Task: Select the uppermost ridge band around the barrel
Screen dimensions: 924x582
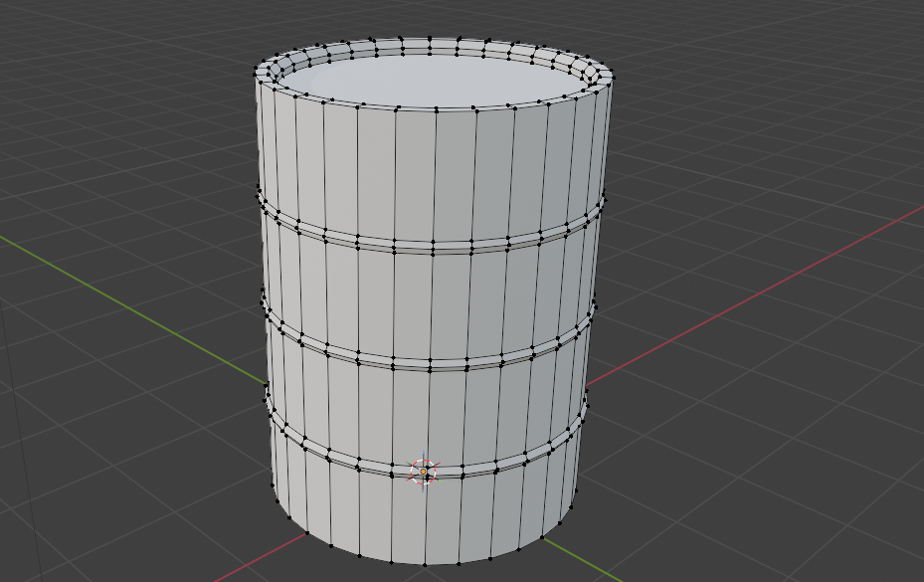Action: [434, 245]
